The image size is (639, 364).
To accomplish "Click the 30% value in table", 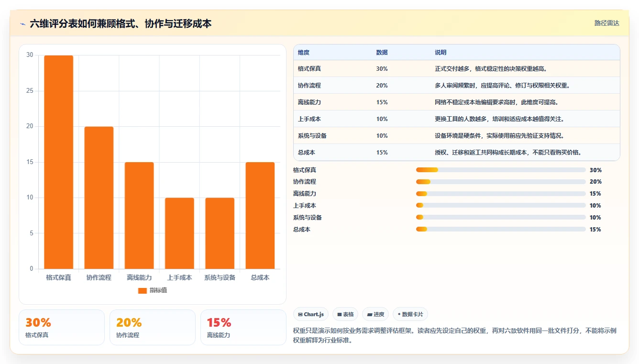I will [x=382, y=69].
